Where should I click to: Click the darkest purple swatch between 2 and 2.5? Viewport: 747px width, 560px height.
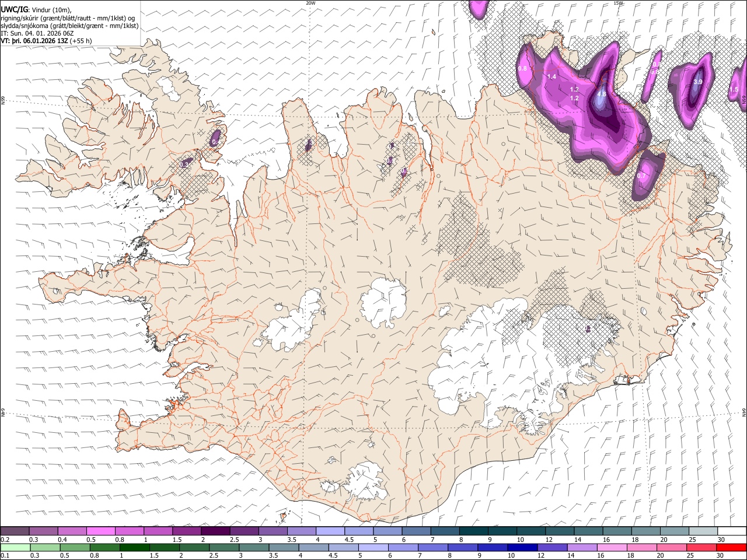click(x=215, y=531)
